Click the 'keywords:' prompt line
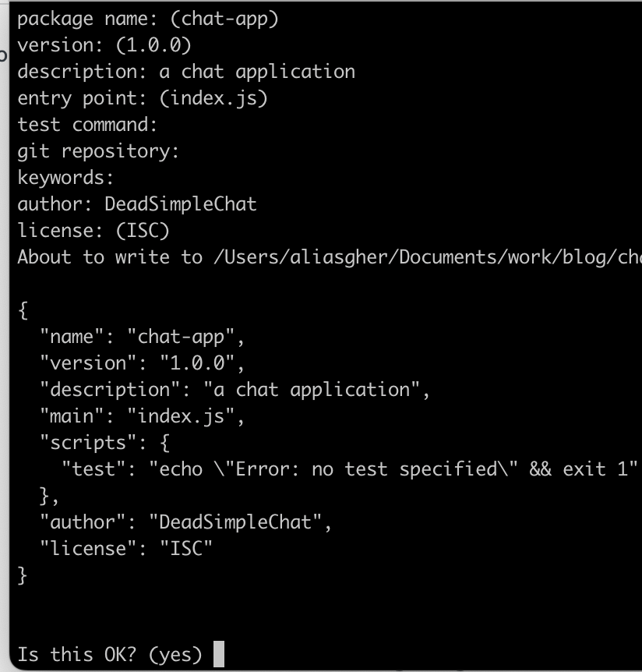Screen dimensions: 642x672 coord(65,178)
